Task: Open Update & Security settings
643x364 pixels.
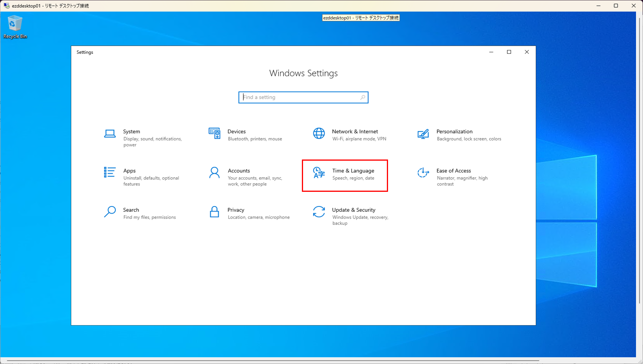Action: click(x=319, y=212)
